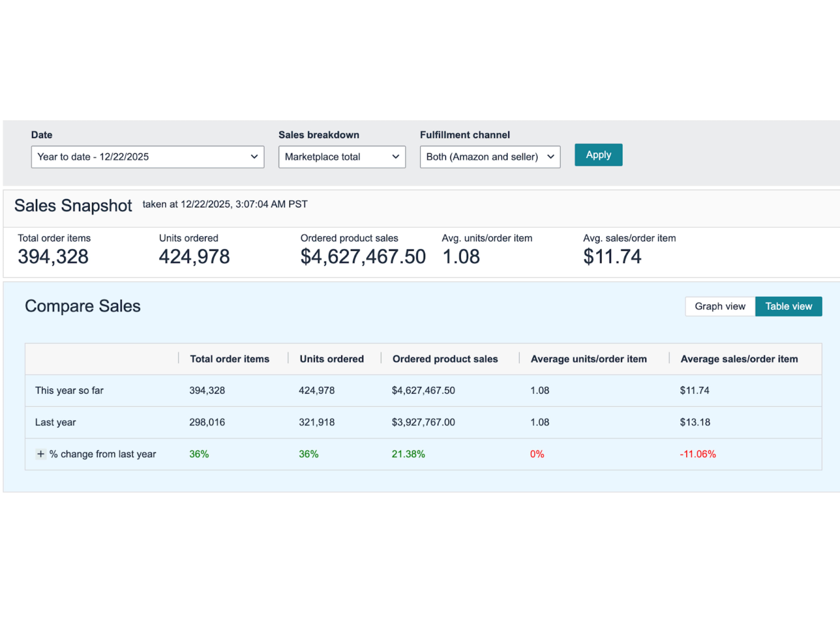
Task: Click the Average sales/order item header
Action: [x=739, y=359]
